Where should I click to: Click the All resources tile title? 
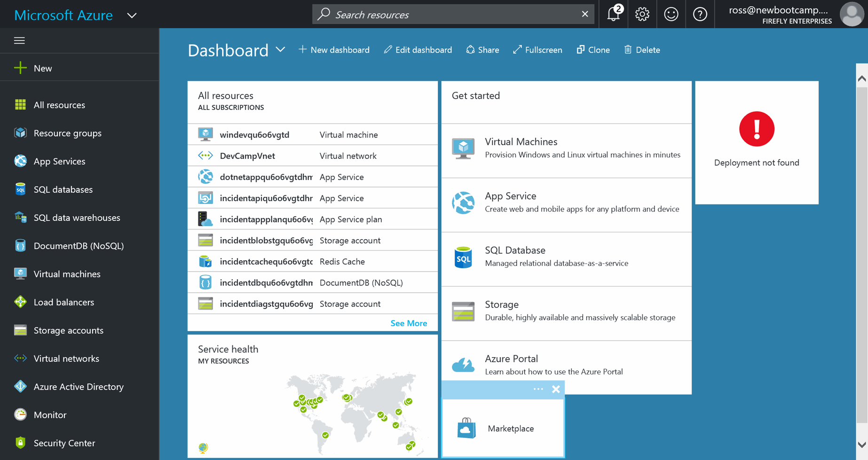tap(226, 95)
